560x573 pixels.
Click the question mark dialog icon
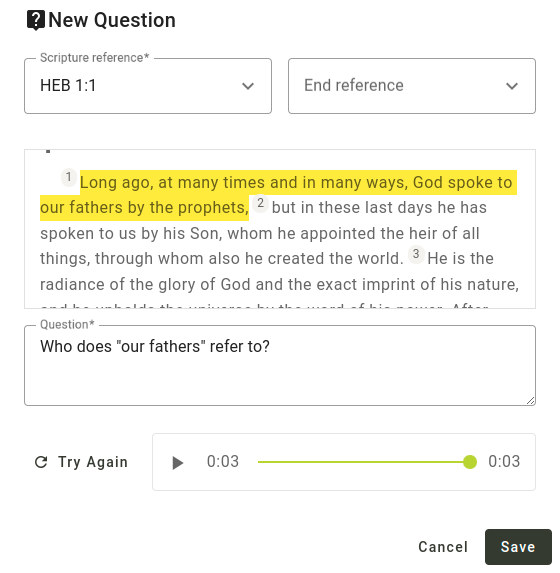36,20
